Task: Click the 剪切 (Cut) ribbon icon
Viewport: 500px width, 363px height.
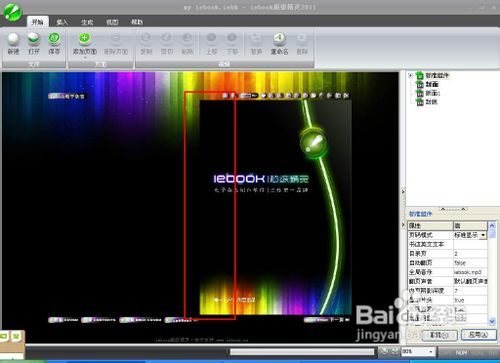Action: (x=167, y=44)
